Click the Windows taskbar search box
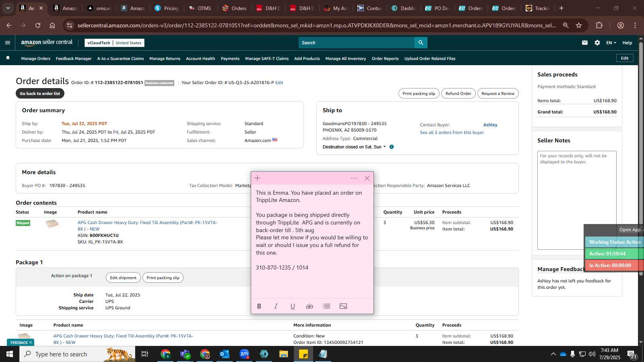Viewport: 644px width, 362px height. [76, 354]
